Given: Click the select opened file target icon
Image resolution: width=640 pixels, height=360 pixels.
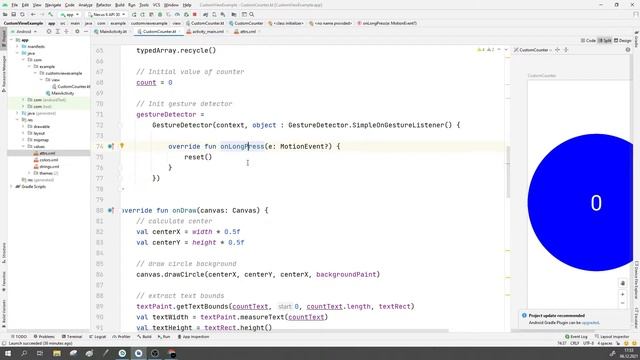Looking at the screenshot, I should pyautogui.click(x=49, y=31).
